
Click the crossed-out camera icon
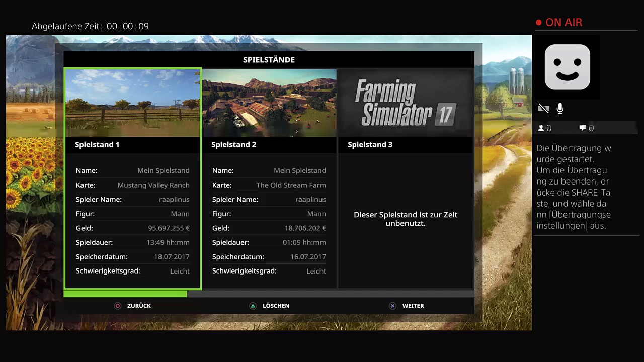click(x=543, y=108)
